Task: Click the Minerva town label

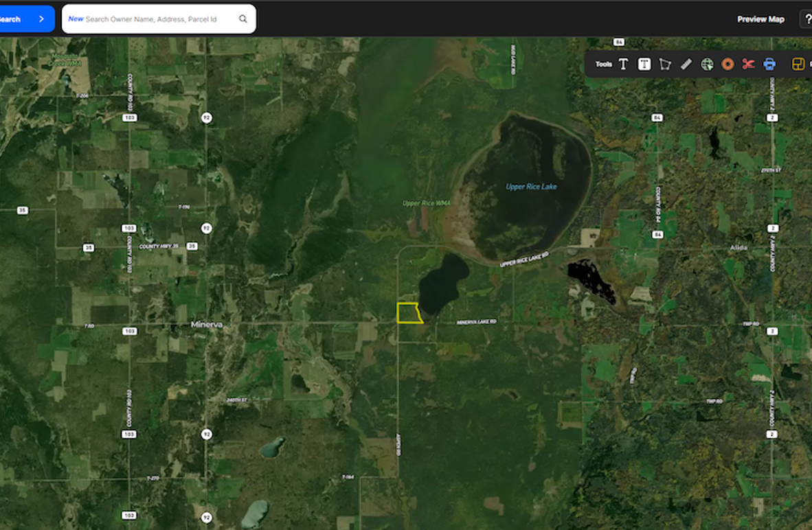Action: click(206, 324)
